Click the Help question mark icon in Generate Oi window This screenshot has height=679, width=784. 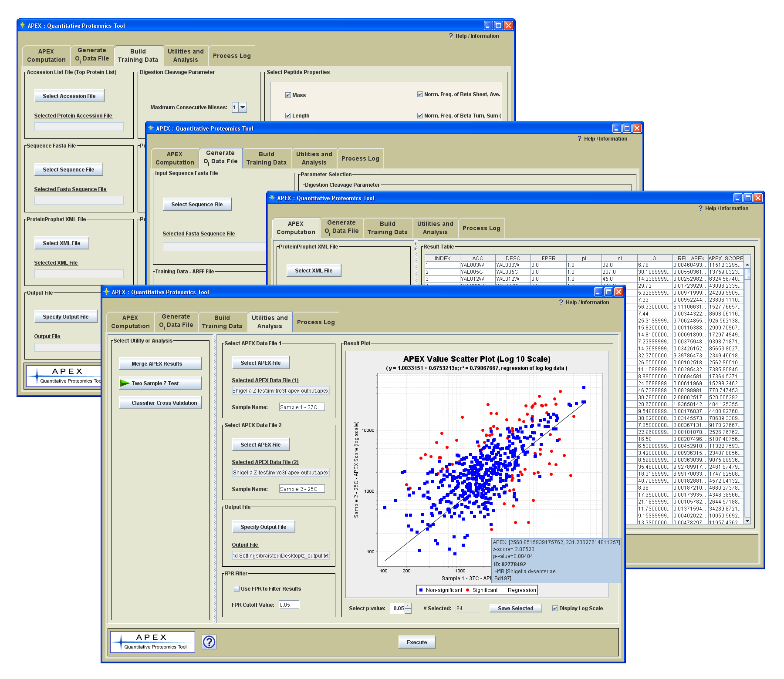point(579,139)
